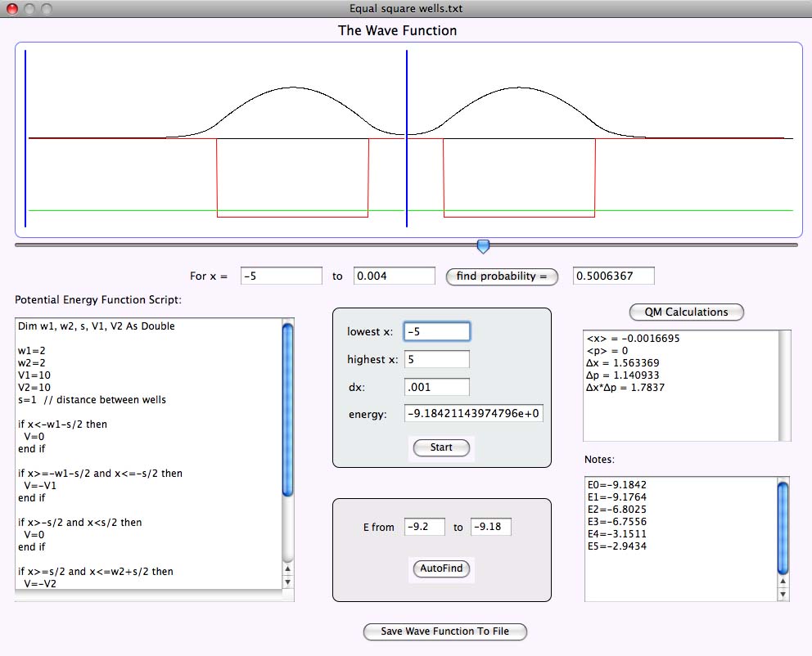Viewport: 812px width, 656px height.
Task: Click the Notes scrollbar thumb
Action: 783,528
